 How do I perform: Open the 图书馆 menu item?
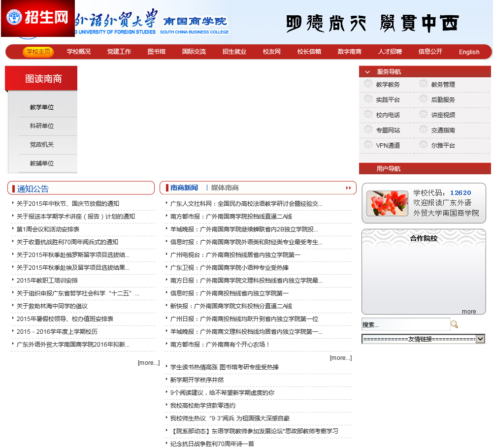pos(156,52)
